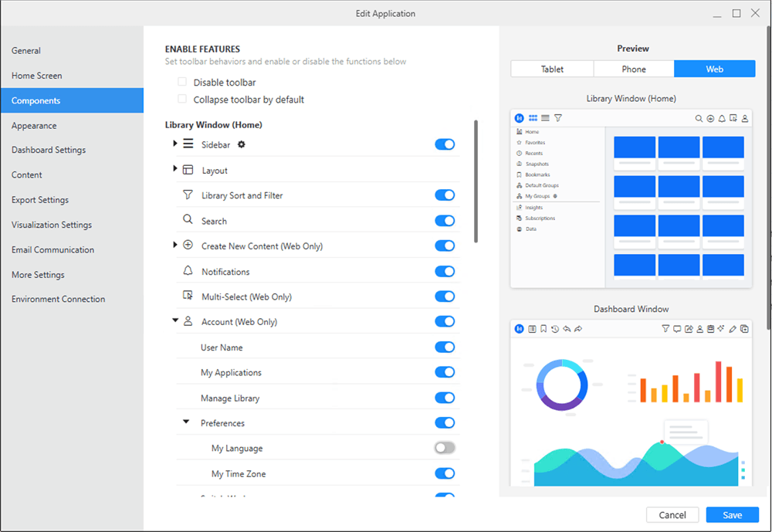This screenshot has width=772, height=532.
Task: Click the gear icon next to Sidebar
Action: click(242, 144)
